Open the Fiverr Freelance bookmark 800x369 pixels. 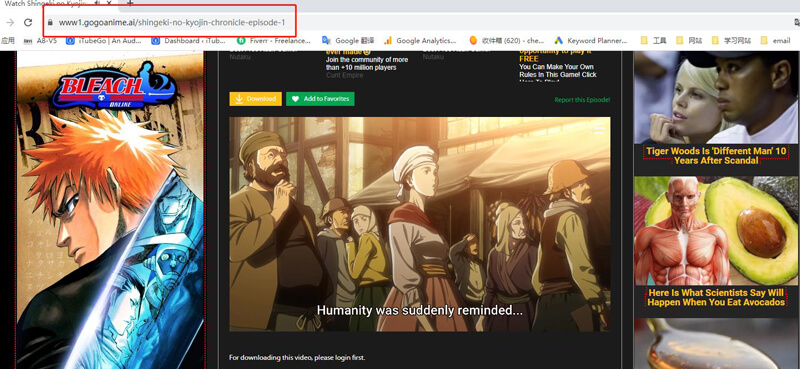[x=274, y=40]
